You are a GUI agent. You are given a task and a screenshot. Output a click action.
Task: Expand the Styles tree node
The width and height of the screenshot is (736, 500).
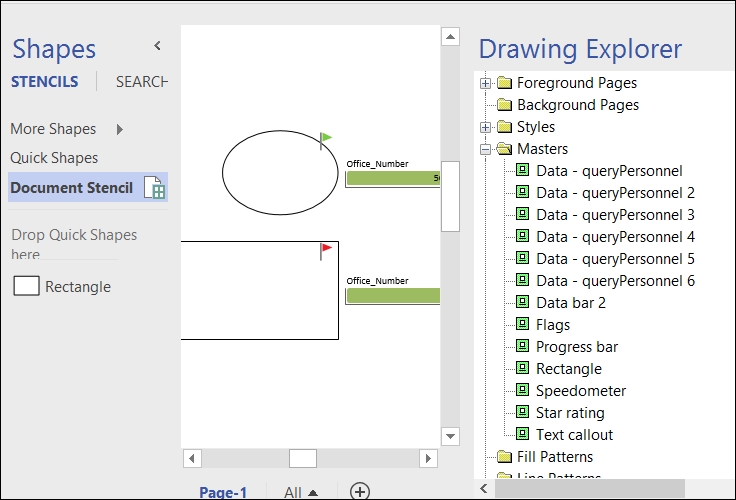coord(486,127)
